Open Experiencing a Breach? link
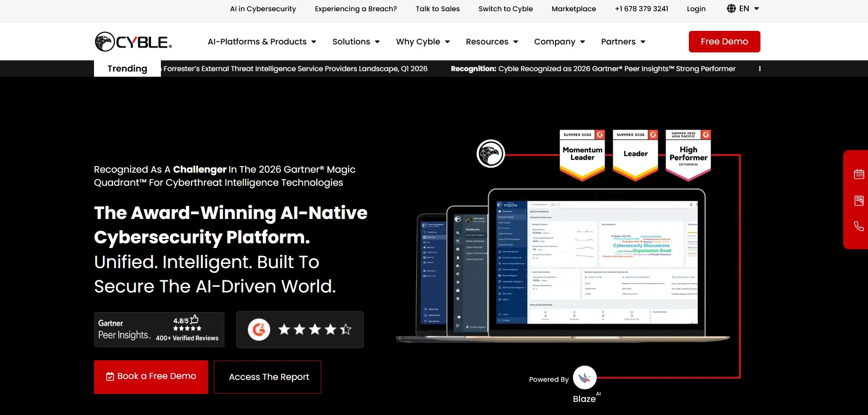 pyautogui.click(x=356, y=8)
